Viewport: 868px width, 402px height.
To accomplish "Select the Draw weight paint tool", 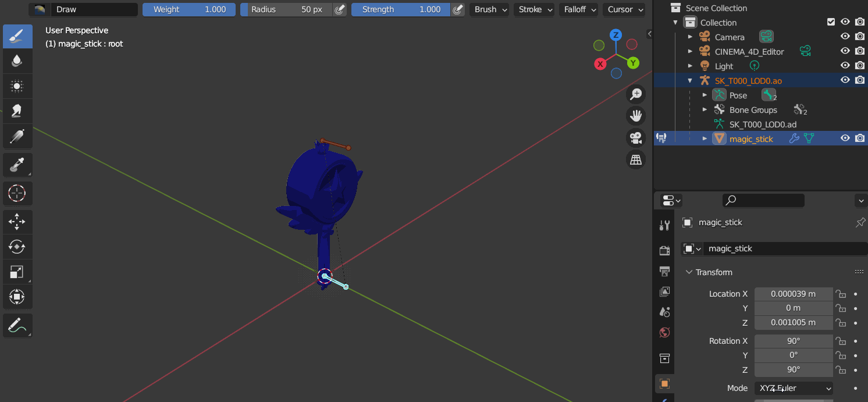I will point(17,36).
